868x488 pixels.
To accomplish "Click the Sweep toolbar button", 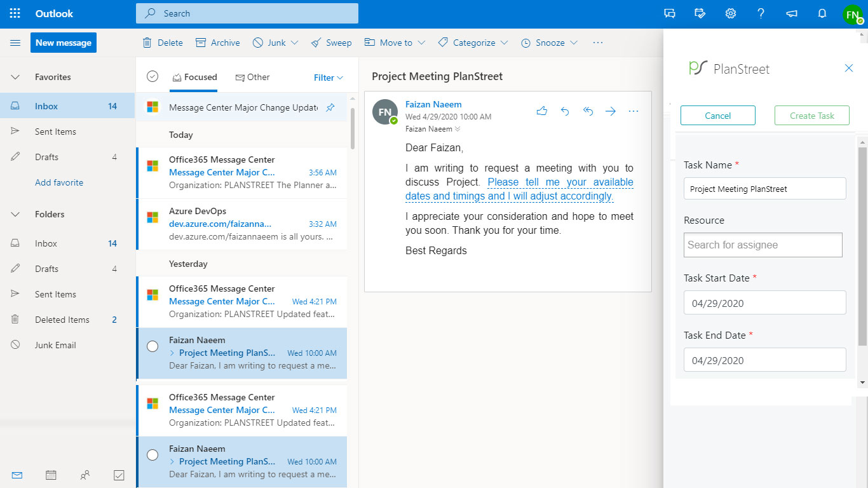I will click(x=331, y=43).
